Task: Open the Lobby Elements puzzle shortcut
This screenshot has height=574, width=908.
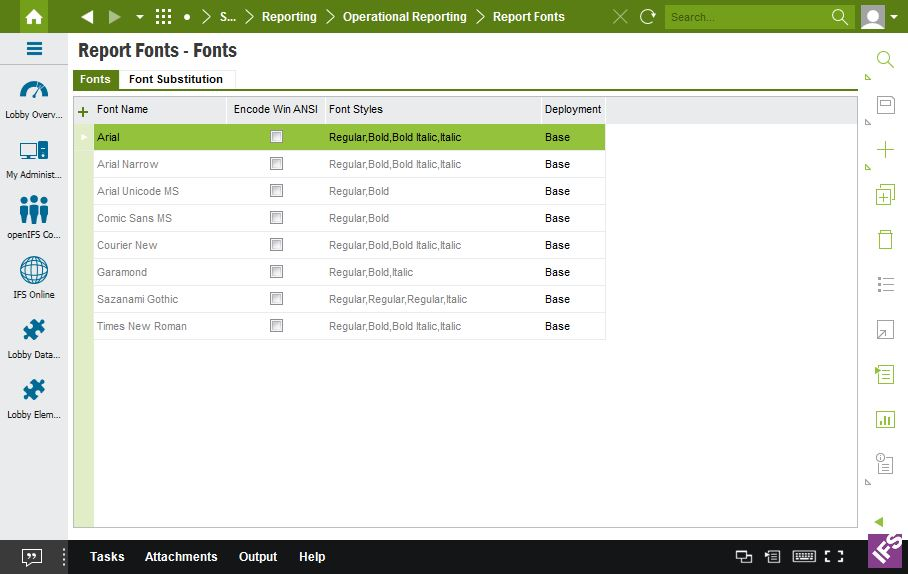Action: click(x=34, y=398)
